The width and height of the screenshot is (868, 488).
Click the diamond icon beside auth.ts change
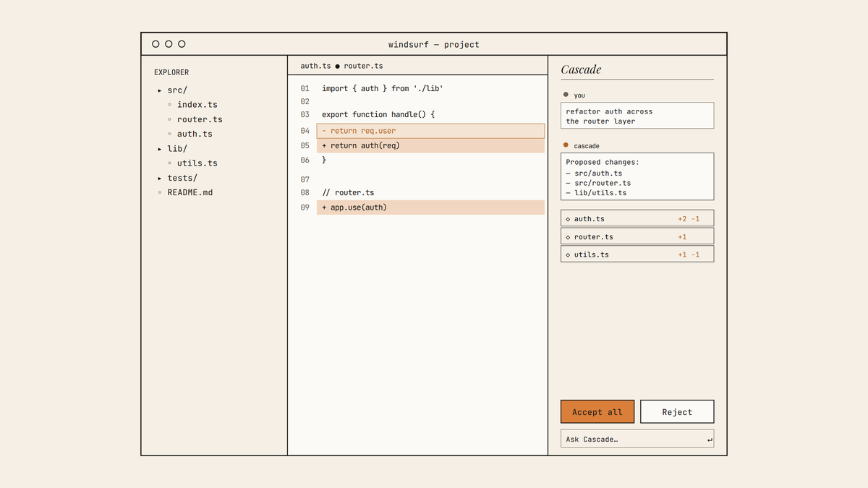[568, 218]
